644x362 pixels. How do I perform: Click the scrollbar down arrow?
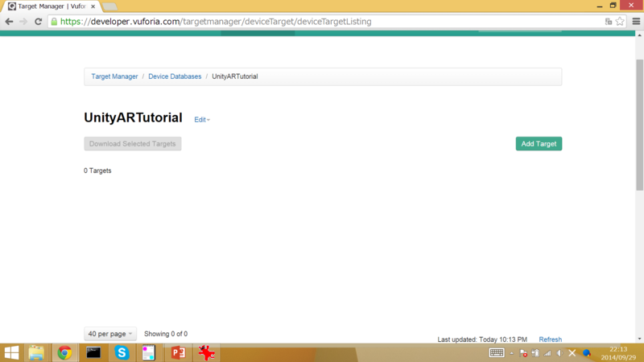click(639, 339)
